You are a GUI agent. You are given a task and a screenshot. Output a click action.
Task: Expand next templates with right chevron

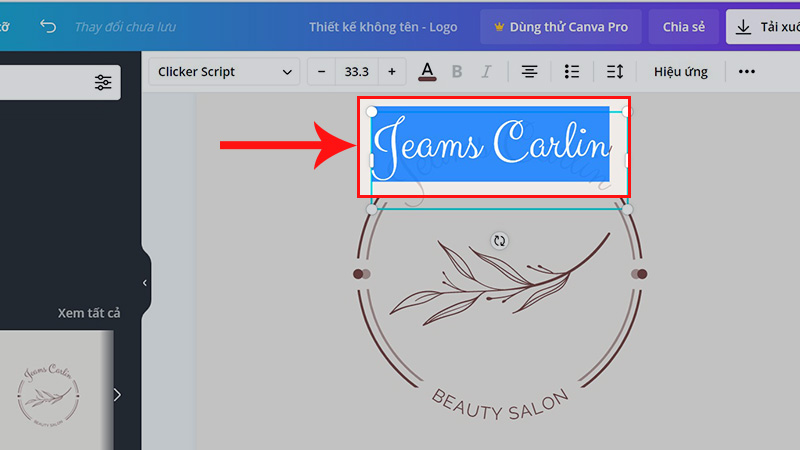[x=117, y=394]
